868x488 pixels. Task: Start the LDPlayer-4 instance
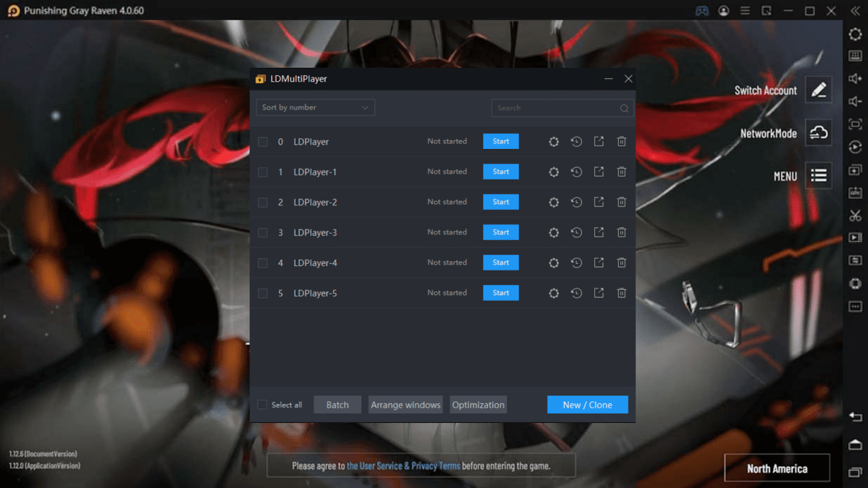pos(501,263)
